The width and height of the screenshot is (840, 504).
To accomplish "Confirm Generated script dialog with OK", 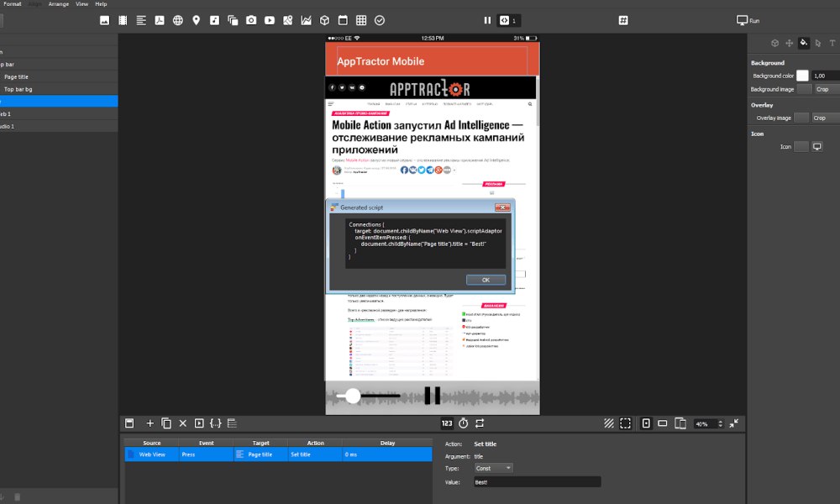I will click(x=486, y=280).
